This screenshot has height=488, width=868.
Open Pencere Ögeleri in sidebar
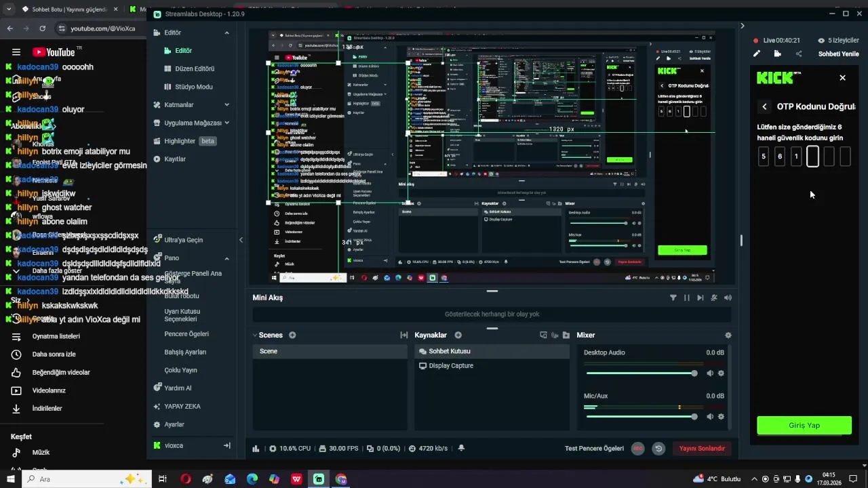186,333
